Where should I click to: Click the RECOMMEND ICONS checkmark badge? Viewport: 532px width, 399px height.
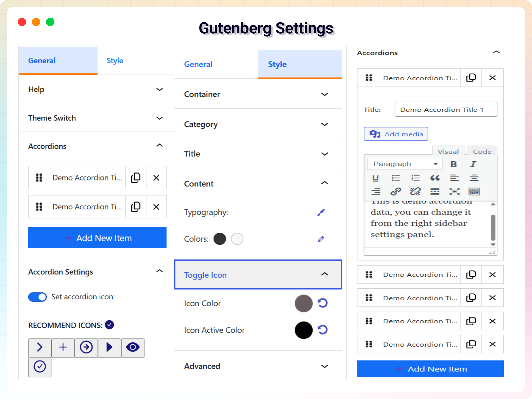(109, 325)
